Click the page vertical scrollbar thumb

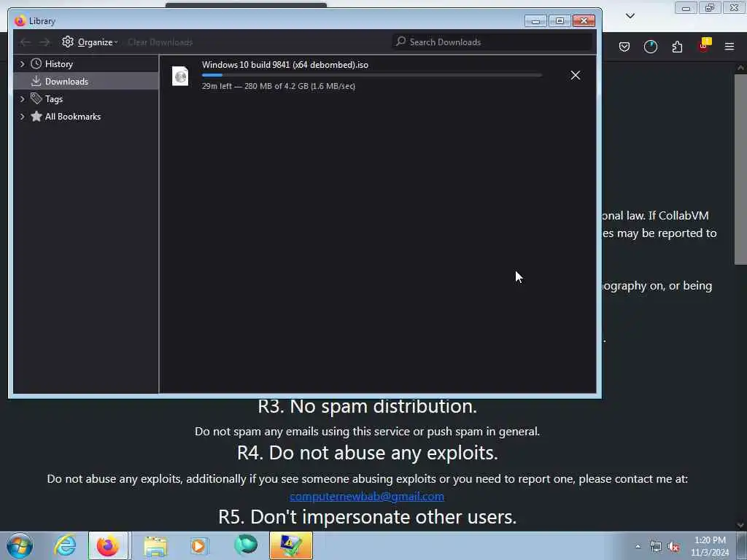point(740,169)
